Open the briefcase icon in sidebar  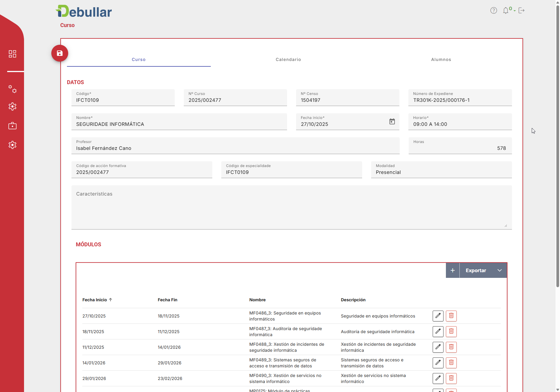(x=12, y=126)
